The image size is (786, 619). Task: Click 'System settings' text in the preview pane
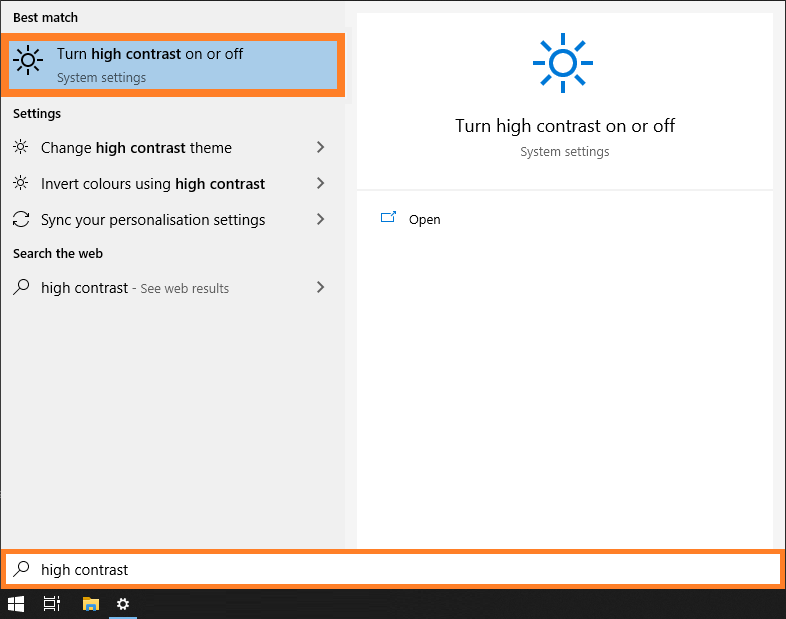564,152
